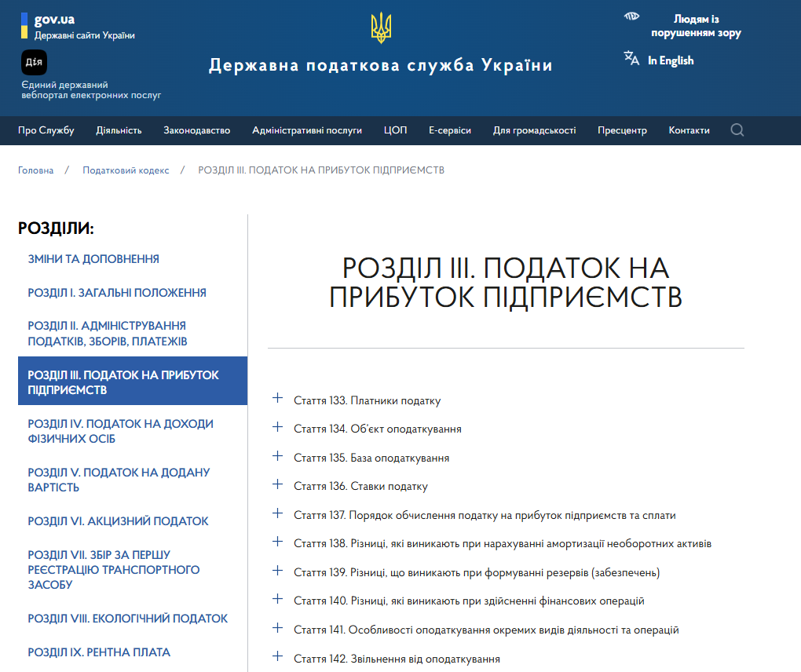Image resolution: width=801 pixels, height=672 pixels.
Task: Click Стаття 139 резервів text
Action: [477, 573]
